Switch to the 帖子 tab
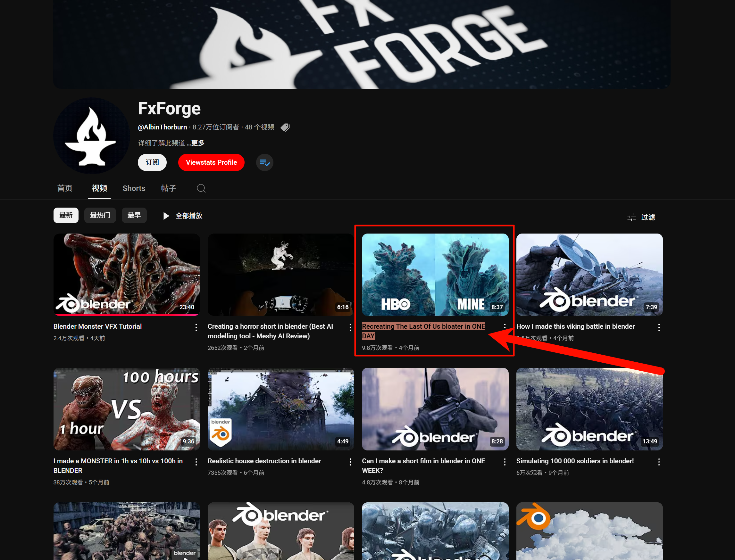The height and width of the screenshot is (560, 735). tap(169, 188)
